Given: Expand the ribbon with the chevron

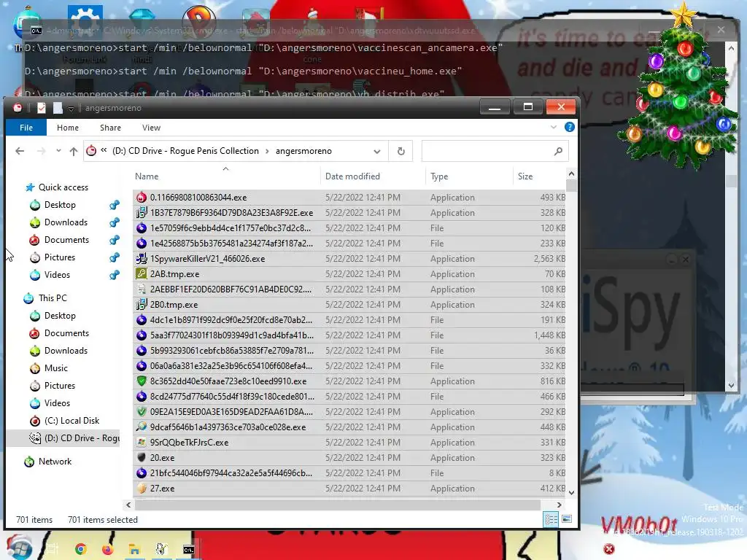Looking at the screenshot, I should point(553,127).
